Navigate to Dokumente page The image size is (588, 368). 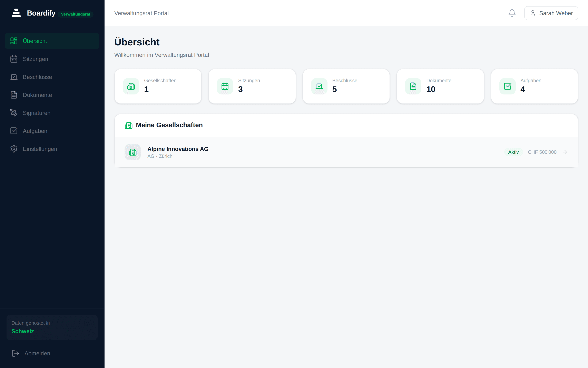pyautogui.click(x=52, y=95)
